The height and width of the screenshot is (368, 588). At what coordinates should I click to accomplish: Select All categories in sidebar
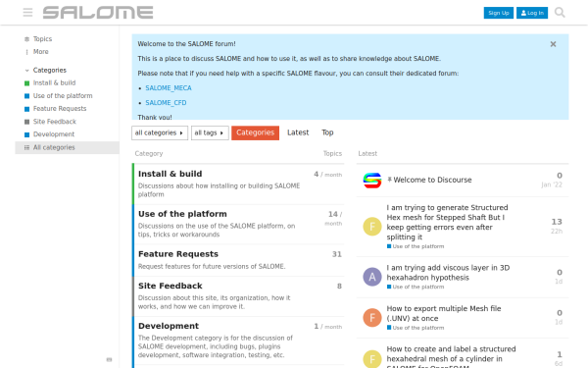pos(67,147)
